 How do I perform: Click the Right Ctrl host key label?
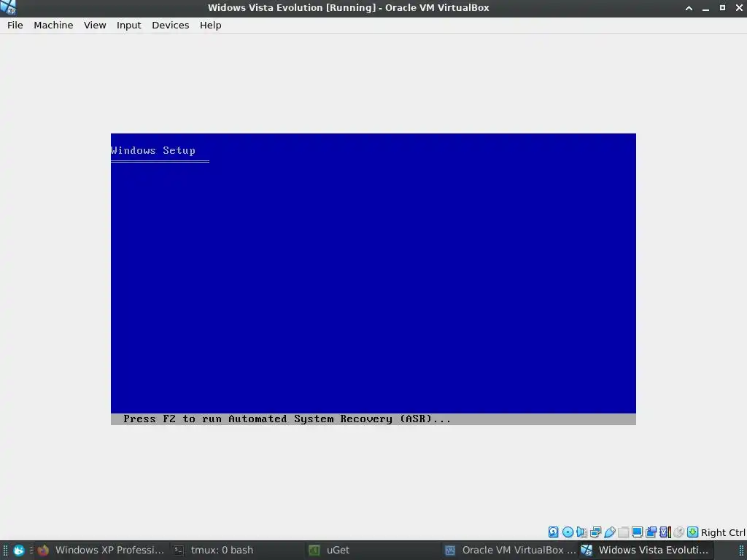pyautogui.click(x=723, y=533)
